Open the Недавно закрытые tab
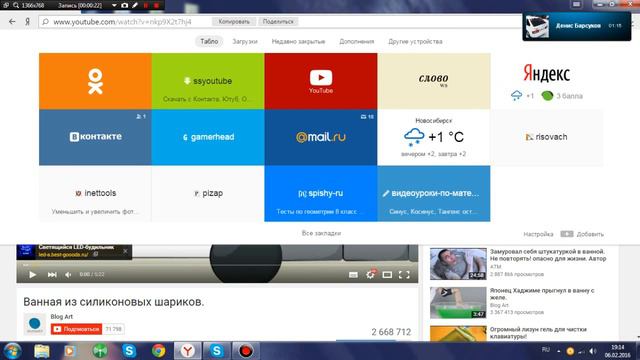This screenshot has width=640, height=360. point(298,41)
